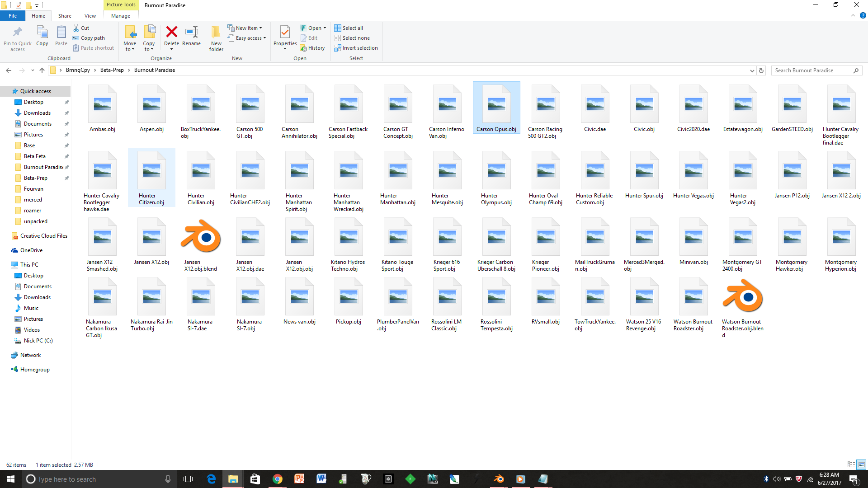The height and width of the screenshot is (488, 868).
Task: Click BmngCpy in the breadcrumb path
Action: [x=78, y=70]
